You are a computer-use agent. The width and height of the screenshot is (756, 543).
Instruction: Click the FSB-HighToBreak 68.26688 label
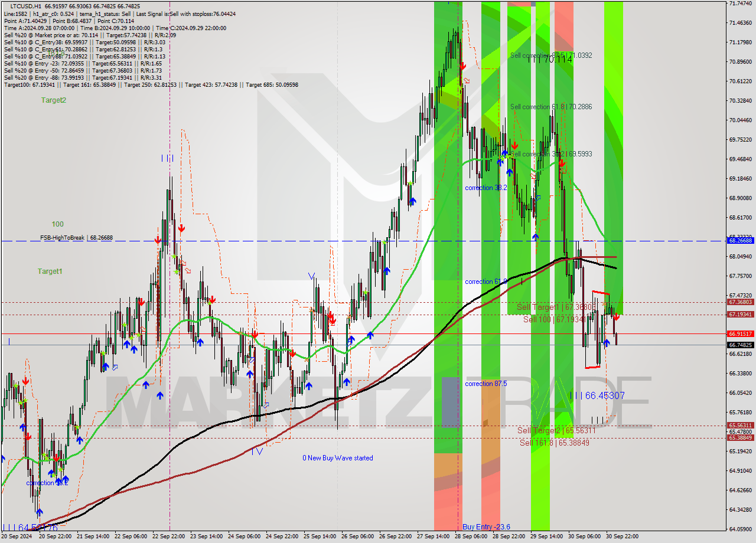(x=76, y=238)
